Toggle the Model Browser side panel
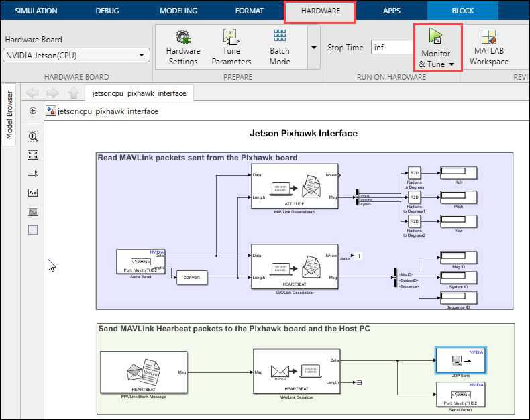This screenshot has width=530, height=420. pyautogui.click(x=9, y=115)
